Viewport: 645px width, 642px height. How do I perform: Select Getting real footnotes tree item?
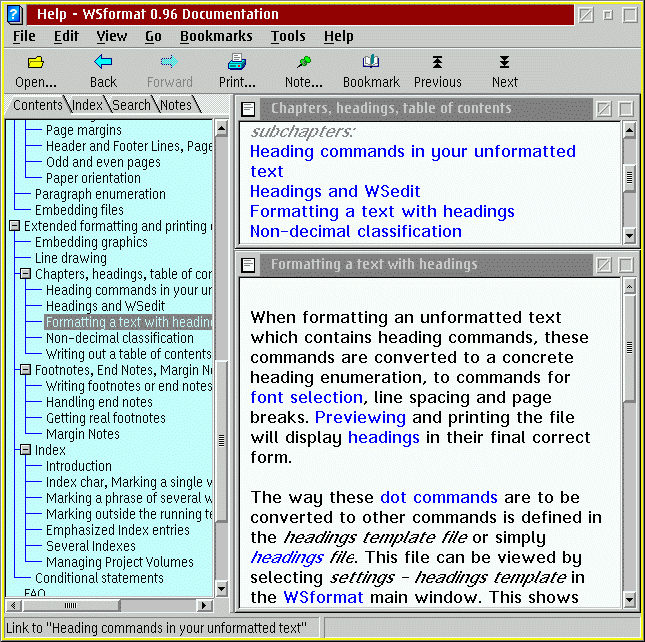106,417
